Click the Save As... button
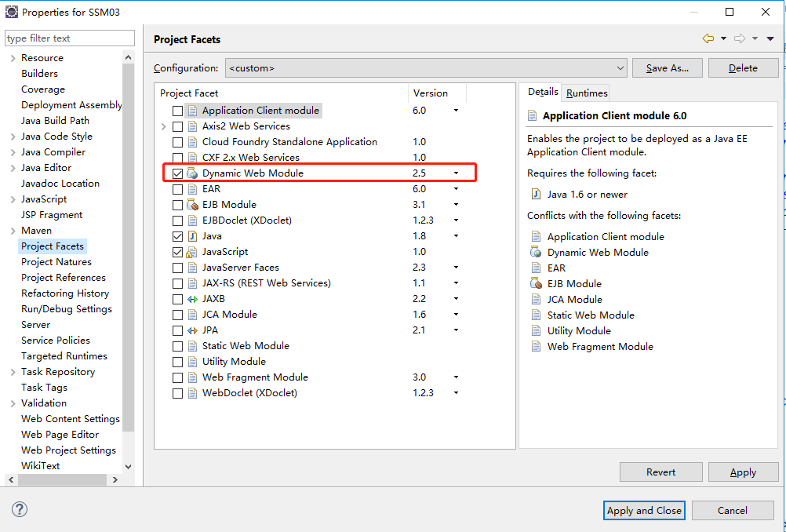The width and height of the screenshot is (786, 532). [668, 68]
